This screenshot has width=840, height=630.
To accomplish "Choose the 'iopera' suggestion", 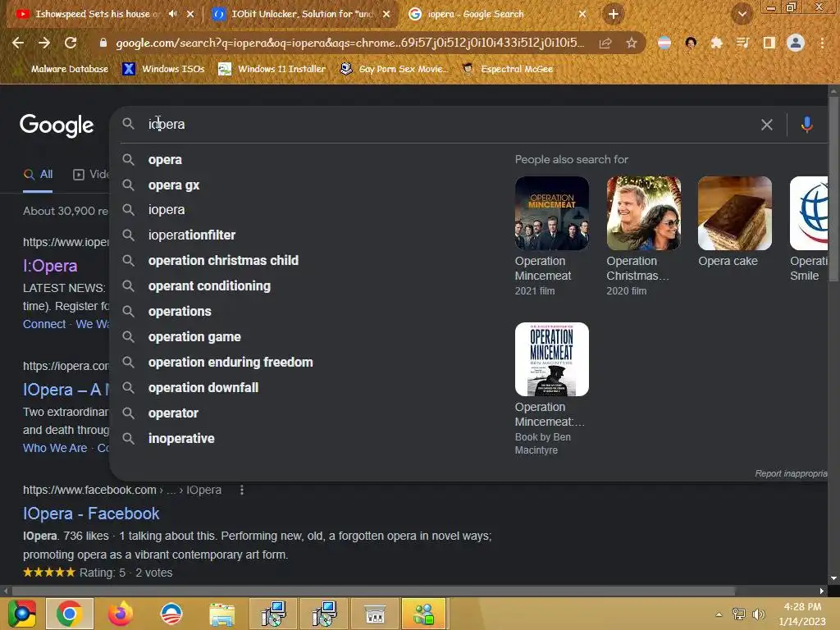I will click(x=166, y=210).
